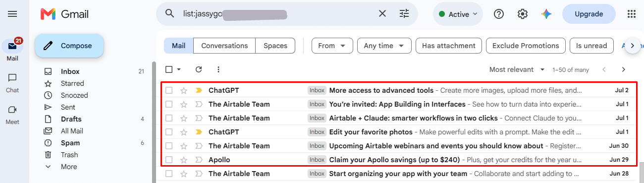Viewport: 644px width, 183px height.
Task: Click the Compose button
Action: click(69, 46)
